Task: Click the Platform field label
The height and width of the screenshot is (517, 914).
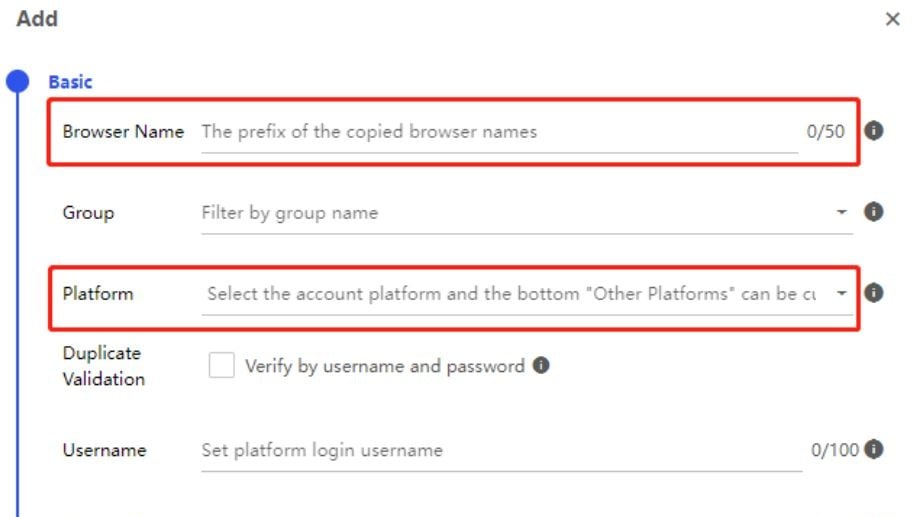Action: [x=98, y=293]
